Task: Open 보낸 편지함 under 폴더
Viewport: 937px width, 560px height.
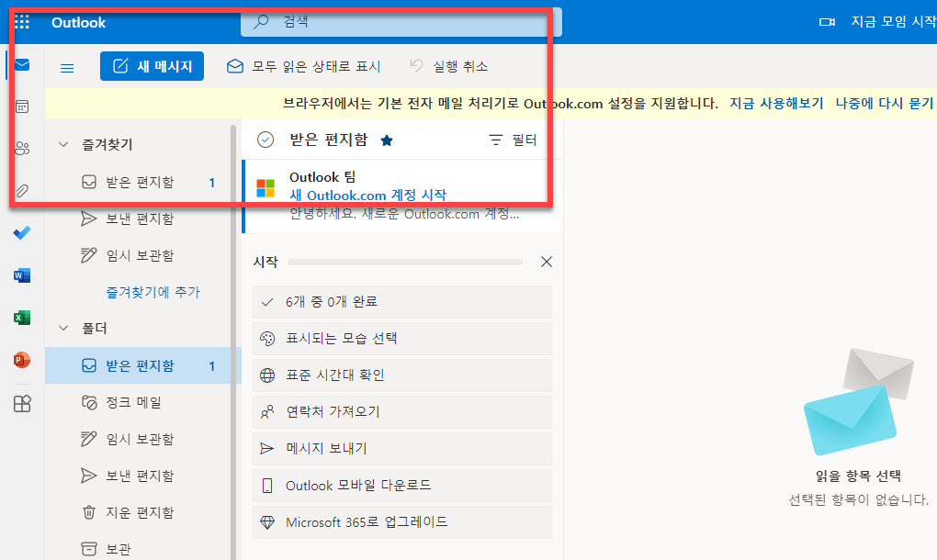Action: click(143, 476)
